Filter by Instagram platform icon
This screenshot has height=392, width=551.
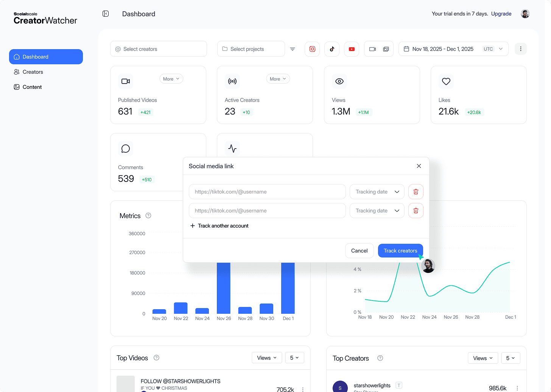[x=312, y=49]
